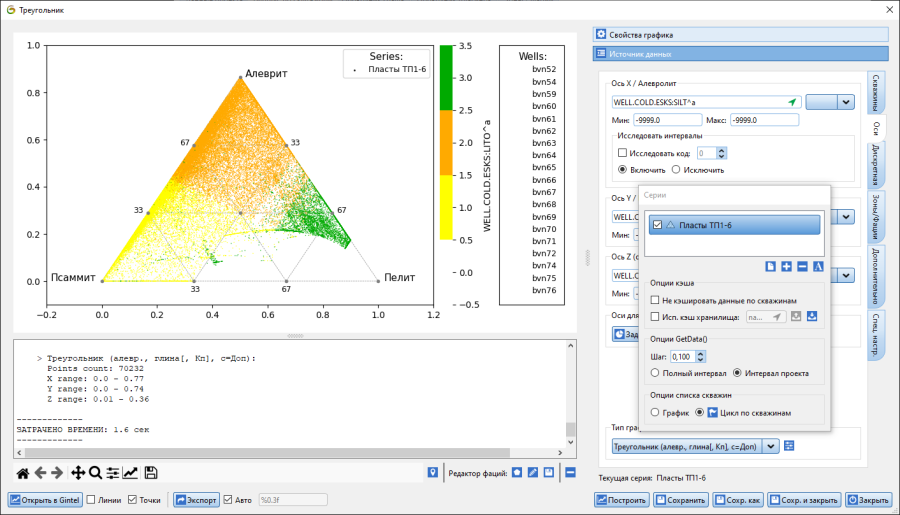Click the Шаг step spinner arrows
This screenshot has height=515, width=900.
(700, 357)
